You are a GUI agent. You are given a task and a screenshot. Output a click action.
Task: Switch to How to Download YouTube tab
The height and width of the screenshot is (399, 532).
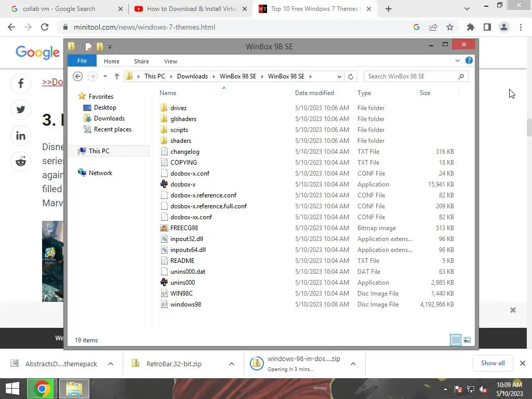coord(191,9)
